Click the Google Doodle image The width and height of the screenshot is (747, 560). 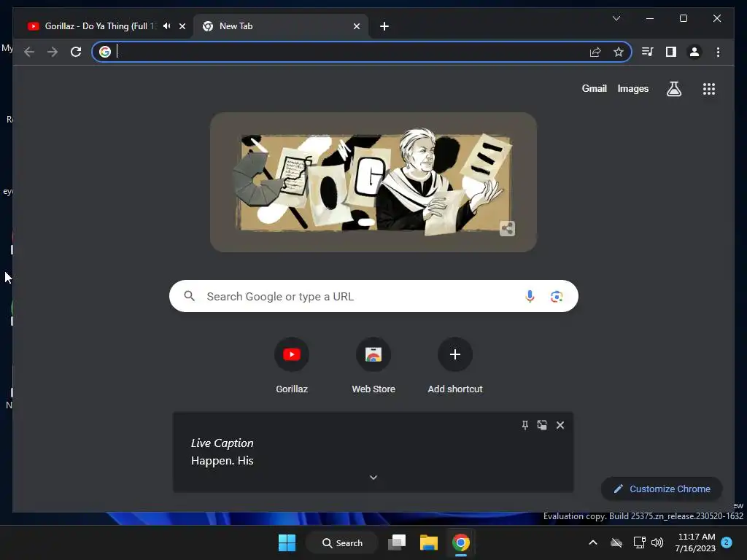pos(373,182)
